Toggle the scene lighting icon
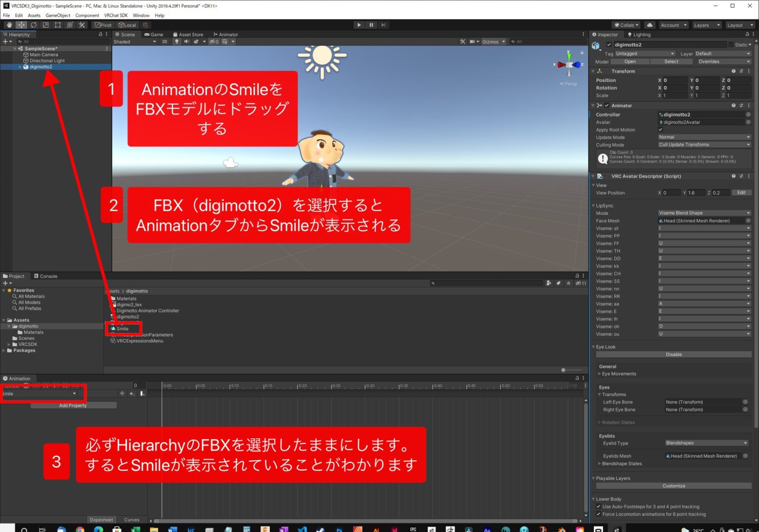 (x=176, y=41)
